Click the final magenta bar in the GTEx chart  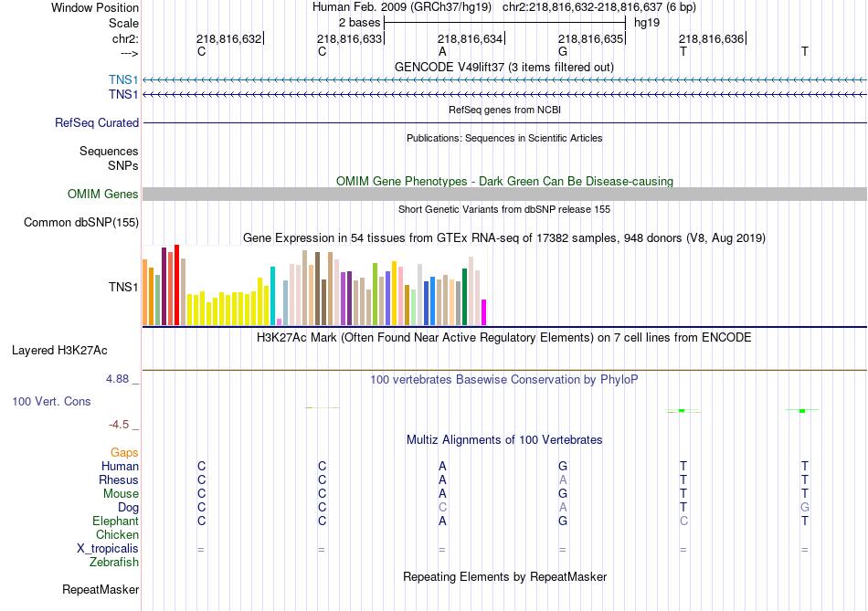[x=484, y=312]
